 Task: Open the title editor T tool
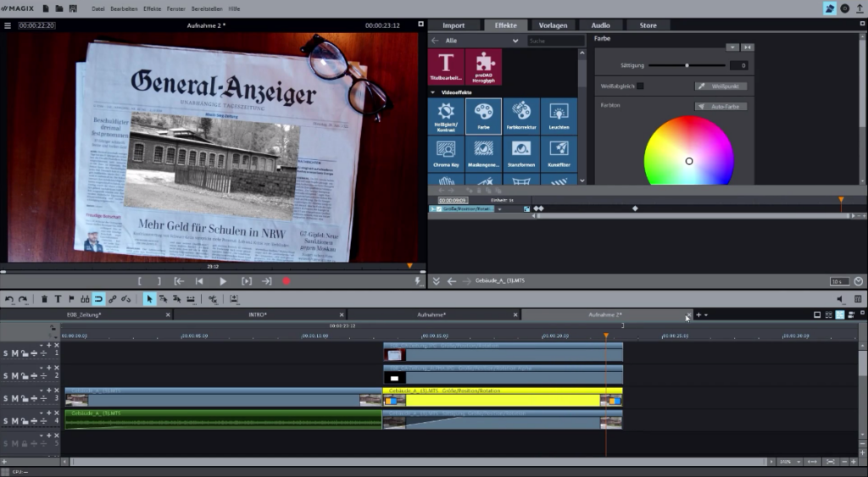click(58, 299)
